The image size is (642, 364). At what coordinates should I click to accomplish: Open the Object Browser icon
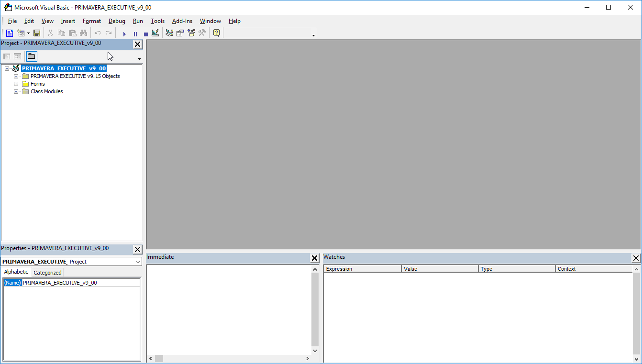191,33
